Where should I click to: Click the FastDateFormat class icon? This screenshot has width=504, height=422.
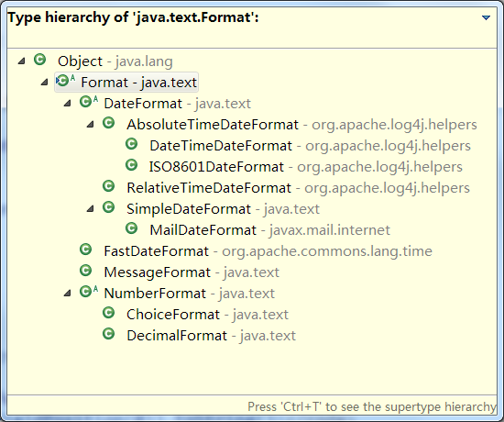point(86,250)
